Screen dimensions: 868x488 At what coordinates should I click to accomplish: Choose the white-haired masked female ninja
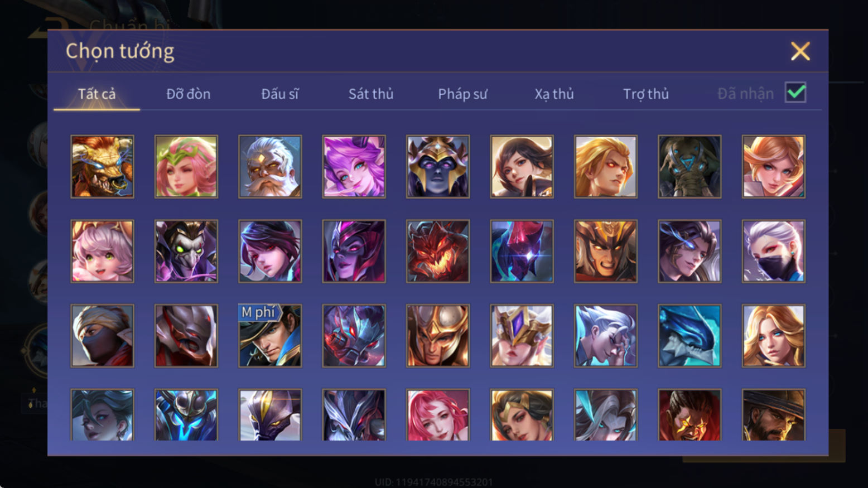tap(774, 251)
